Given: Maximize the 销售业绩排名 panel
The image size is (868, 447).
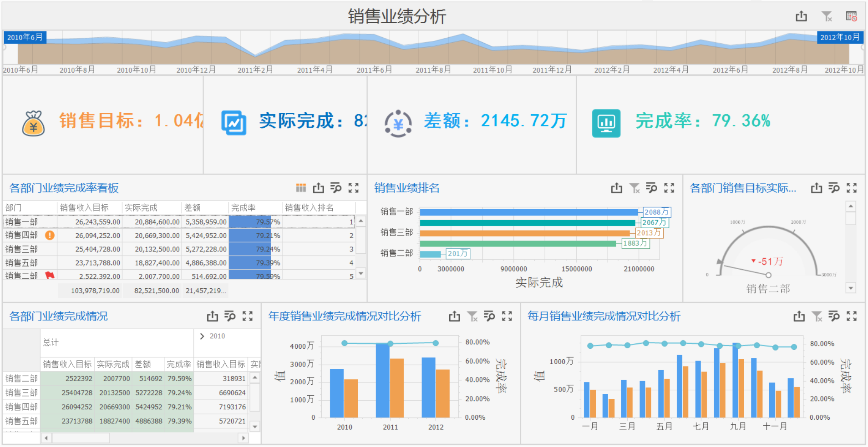Looking at the screenshot, I should click(670, 188).
